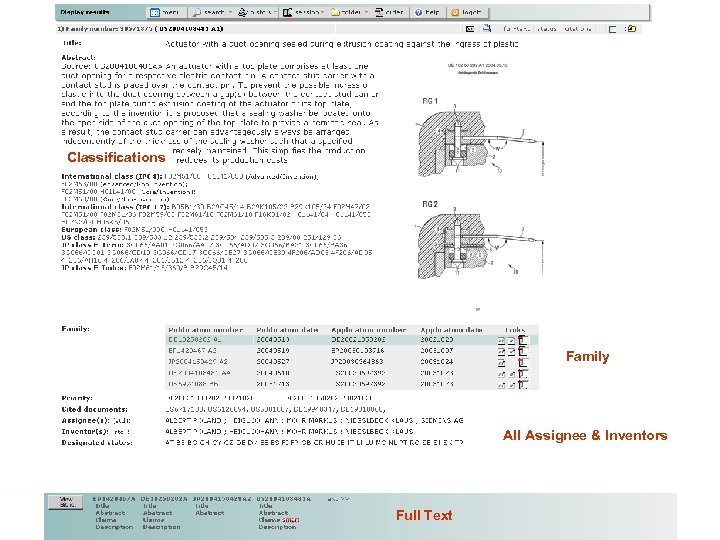The image size is (720, 540).
Task: Click the PDF document icon in second family row
Action: click(523, 351)
